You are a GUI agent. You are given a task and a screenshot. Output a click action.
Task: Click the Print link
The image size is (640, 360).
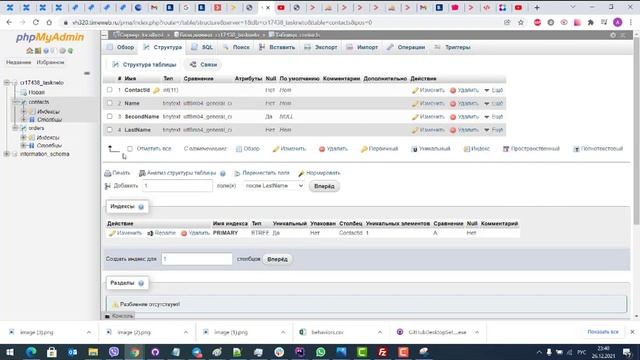point(117,173)
